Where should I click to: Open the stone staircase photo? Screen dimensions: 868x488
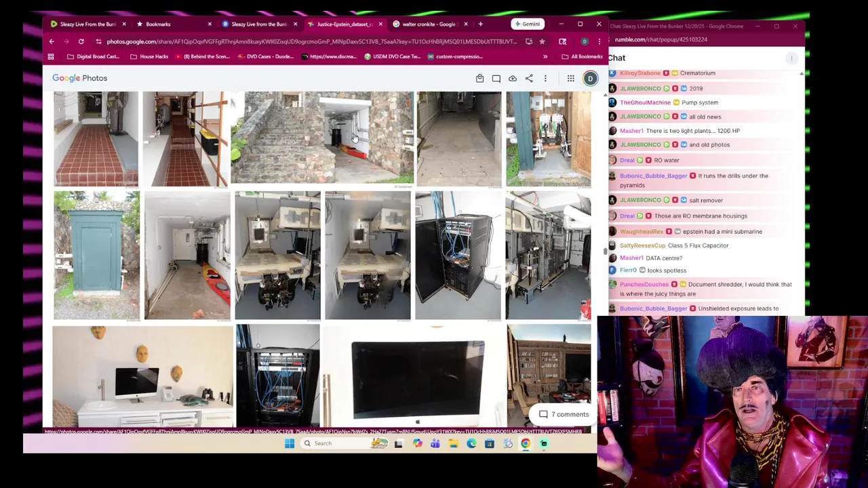click(x=322, y=138)
